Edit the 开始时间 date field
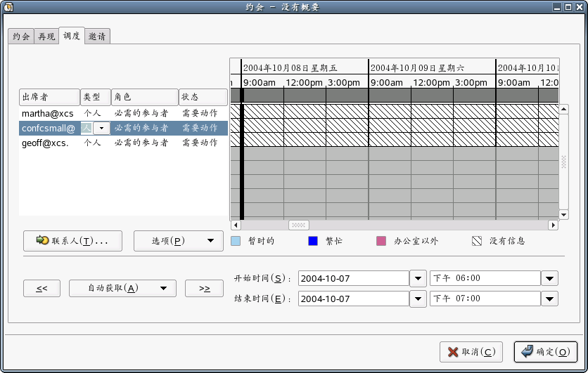This screenshot has height=373, width=588. 354,278
